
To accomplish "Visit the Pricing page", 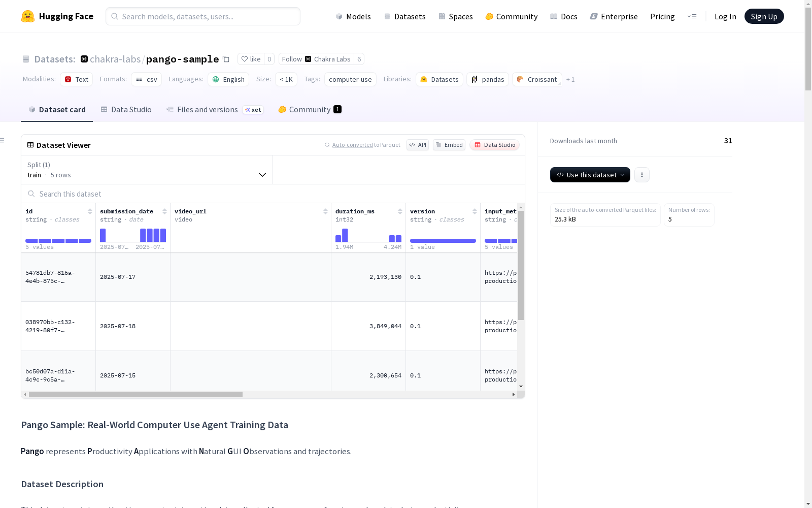I will click(662, 16).
